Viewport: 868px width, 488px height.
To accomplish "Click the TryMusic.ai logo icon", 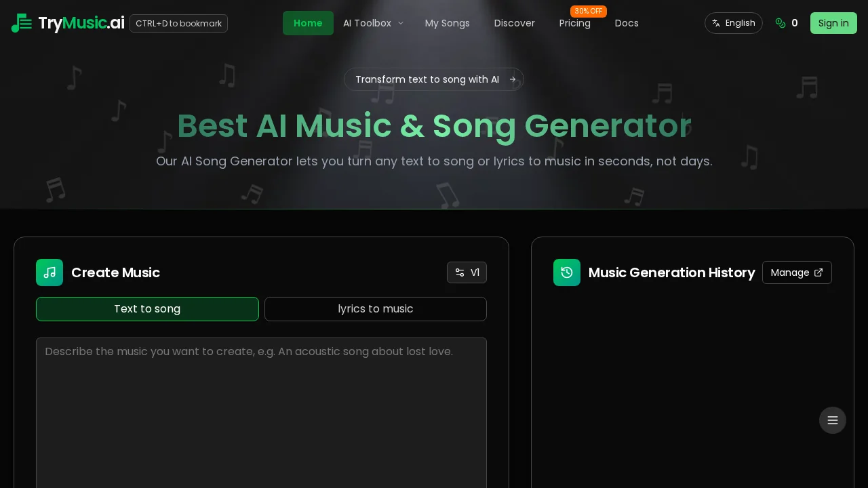I will pyautogui.click(x=21, y=22).
